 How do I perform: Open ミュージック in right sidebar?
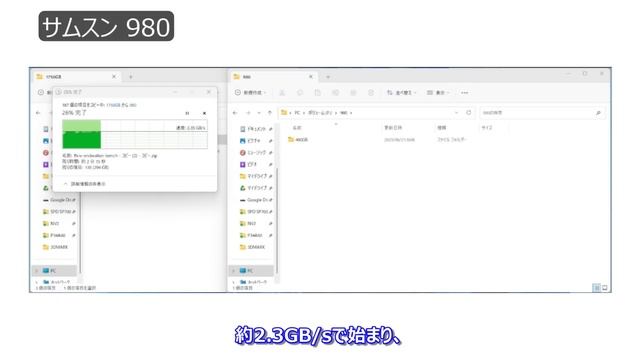click(256, 153)
